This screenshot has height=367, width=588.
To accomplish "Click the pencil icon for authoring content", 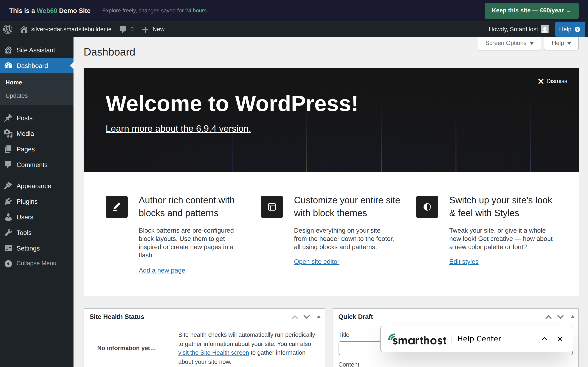I will coord(117,207).
